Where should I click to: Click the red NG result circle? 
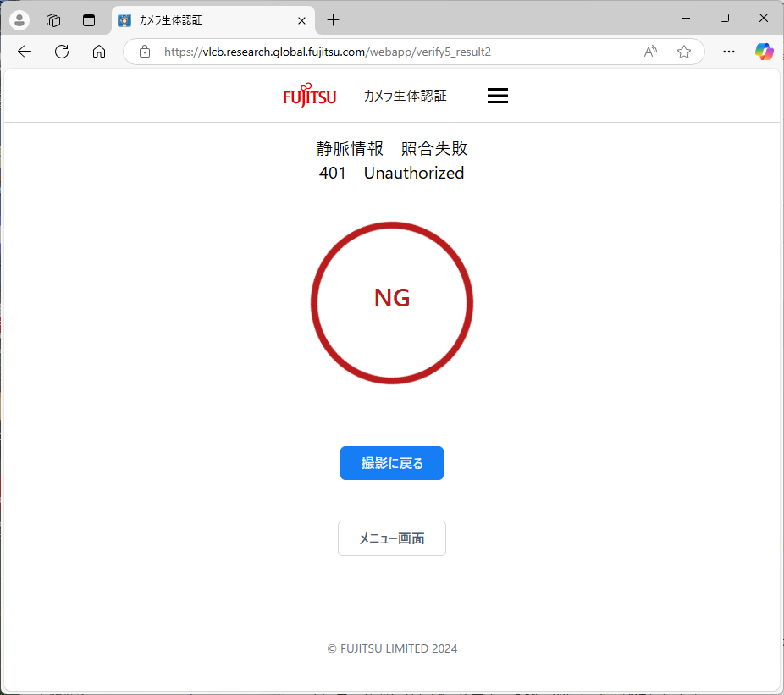coord(392,303)
